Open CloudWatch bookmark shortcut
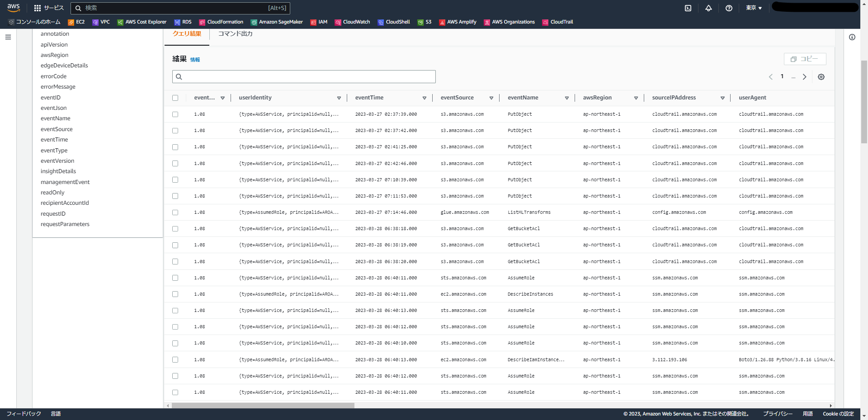This screenshot has width=868, height=420. (x=353, y=22)
